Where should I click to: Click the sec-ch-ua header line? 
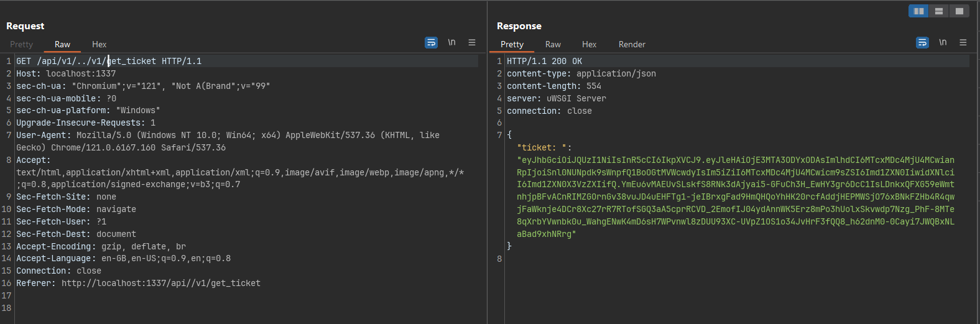click(143, 86)
